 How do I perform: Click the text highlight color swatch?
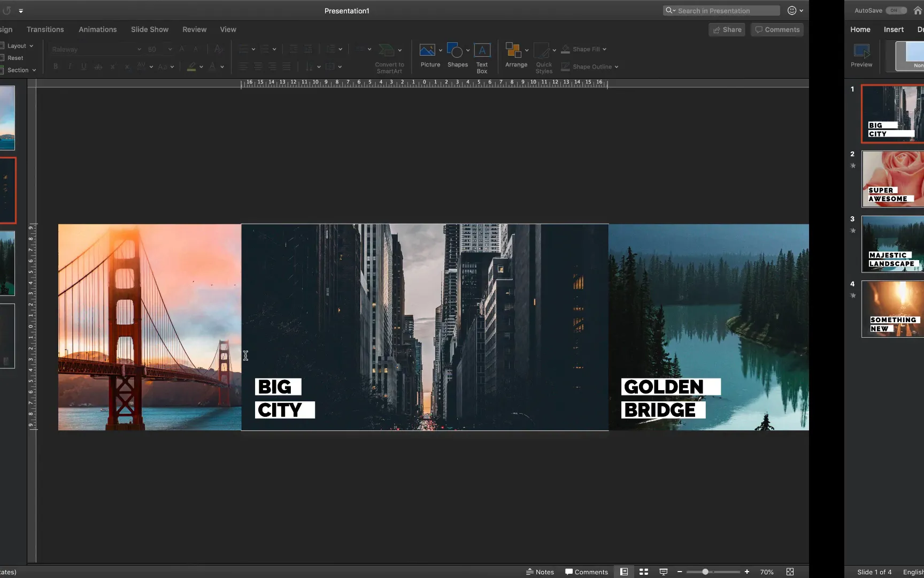coord(191,66)
